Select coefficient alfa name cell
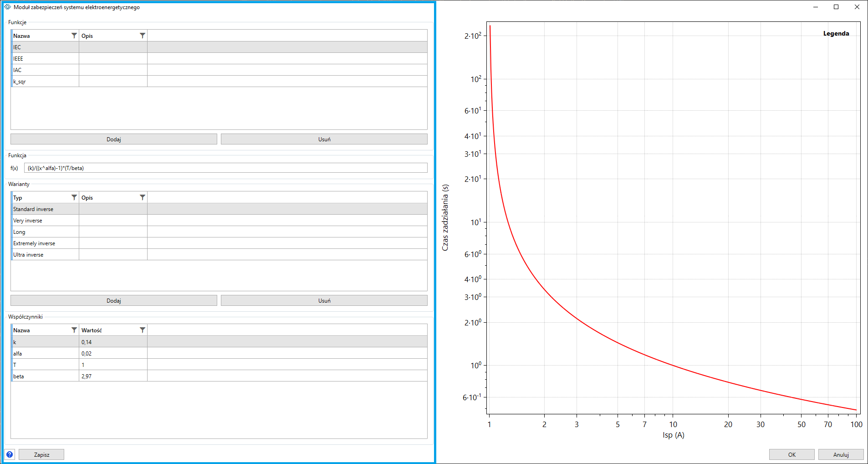868x464 pixels. 45,353
